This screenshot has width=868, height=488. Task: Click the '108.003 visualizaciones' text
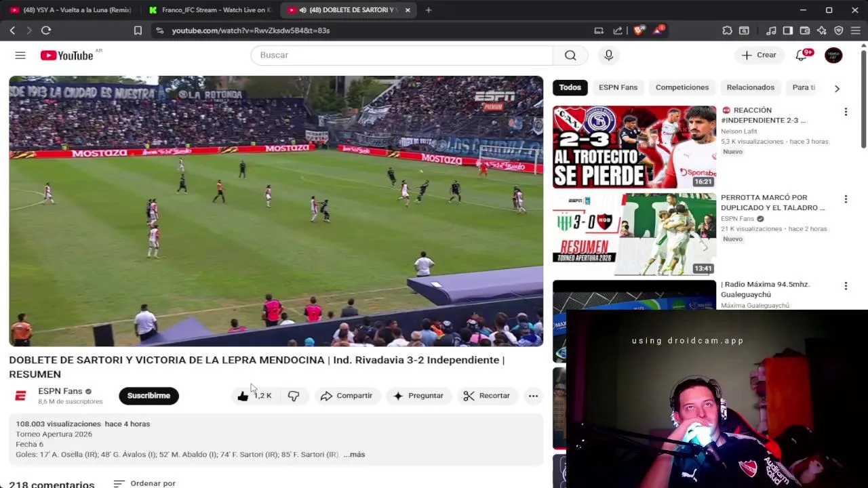point(58,424)
